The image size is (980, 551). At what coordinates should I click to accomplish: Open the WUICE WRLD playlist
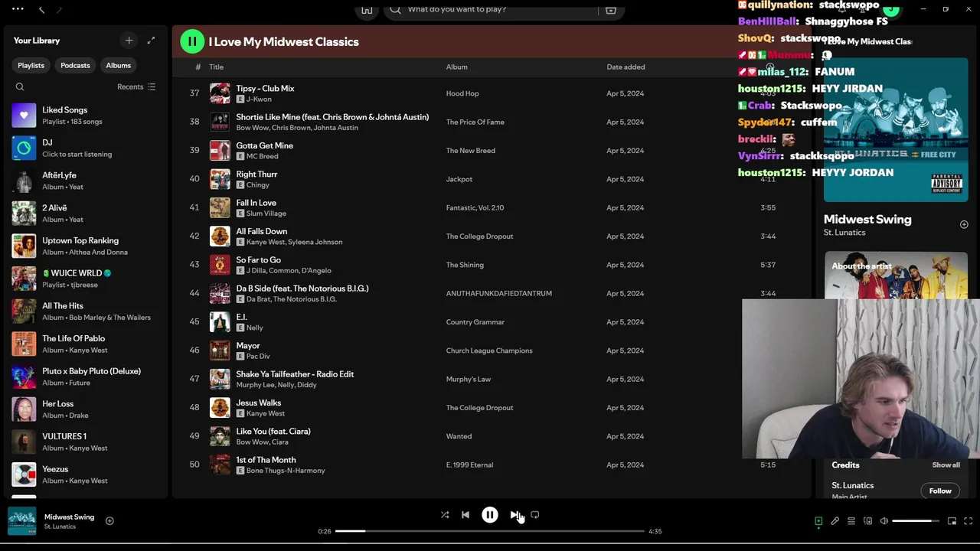point(84,279)
